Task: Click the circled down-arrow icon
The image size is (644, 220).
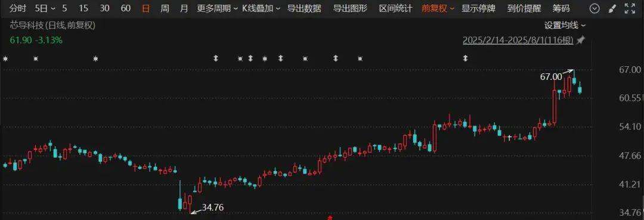Action: click(595, 8)
